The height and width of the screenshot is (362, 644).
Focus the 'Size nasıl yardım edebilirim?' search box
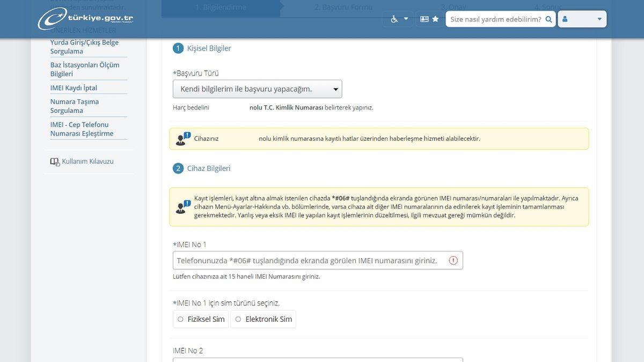pyautogui.click(x=495, y=19)
